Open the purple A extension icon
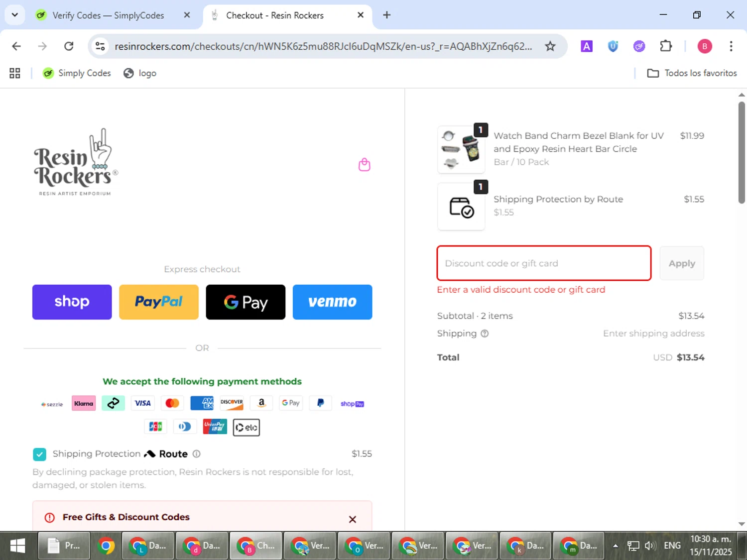Viewport: 747px width, 560px height. [587, 46]
